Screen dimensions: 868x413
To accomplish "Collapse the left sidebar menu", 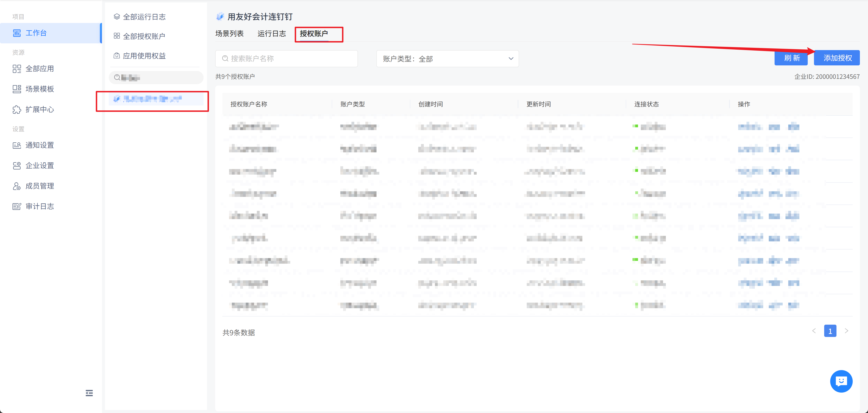I will (x=89, y=393).
